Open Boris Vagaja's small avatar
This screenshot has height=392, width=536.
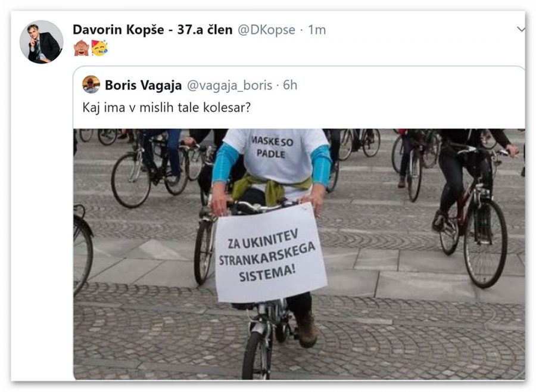[x=91, y=85]
